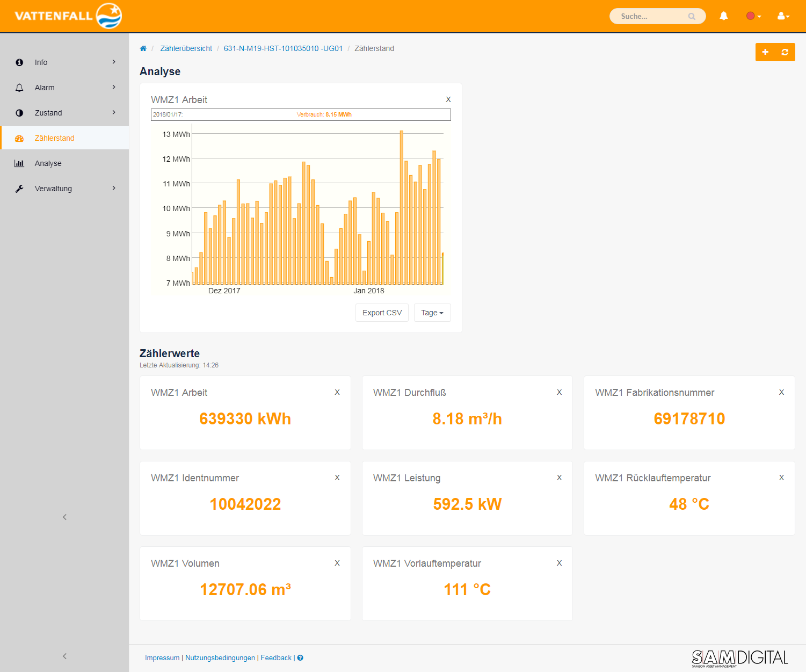Click the Jan 2018 axis label
The image size is (806, 672).
[x=369, y=291]
